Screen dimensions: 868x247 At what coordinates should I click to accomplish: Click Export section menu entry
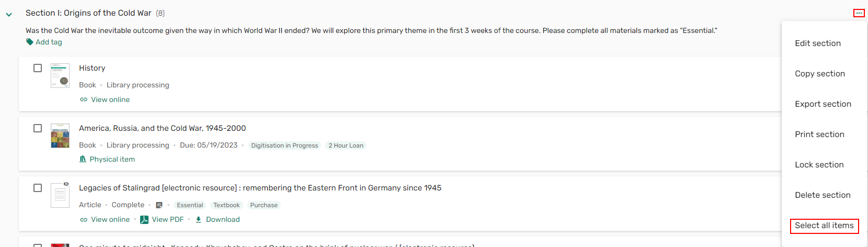823,104
